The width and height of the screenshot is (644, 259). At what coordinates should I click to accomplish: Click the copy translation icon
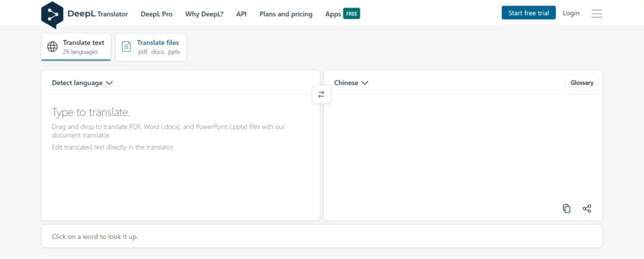pyautogui.click(x=567, y=209)
